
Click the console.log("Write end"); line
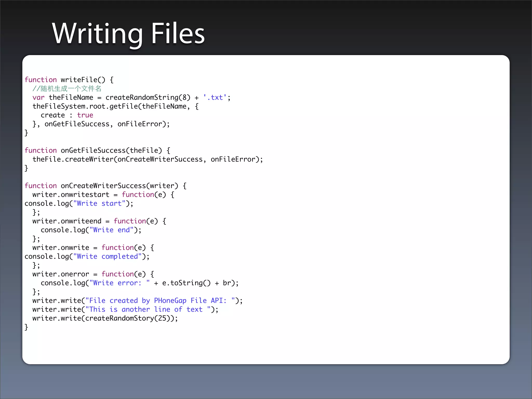click(x=91, y=230)
